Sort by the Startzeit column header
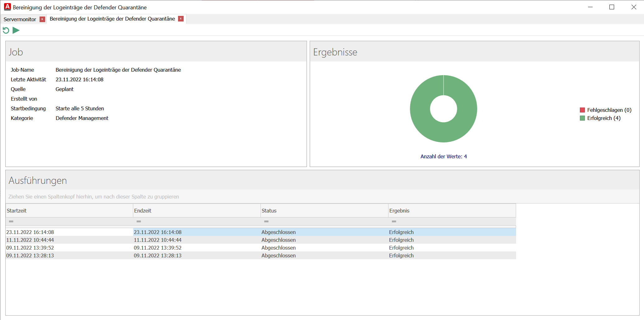The width and height of the screenshot is (644, 320). (x=69, y=211)
